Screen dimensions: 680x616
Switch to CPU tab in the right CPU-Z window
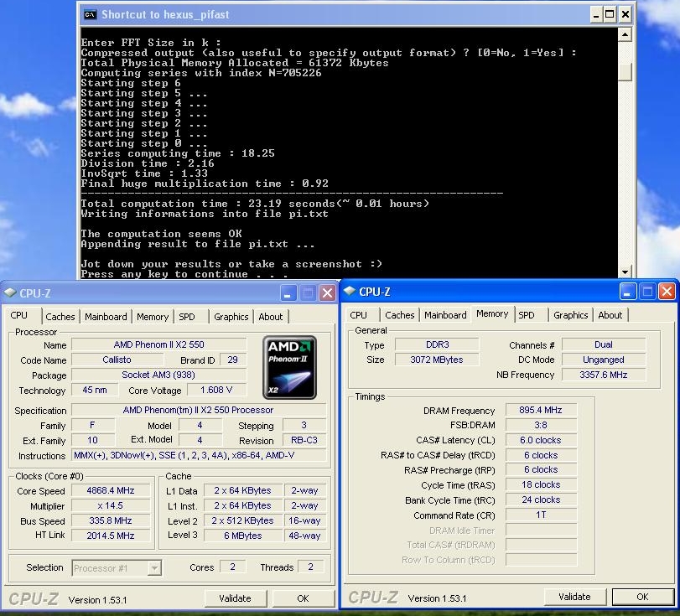(358, 315)
